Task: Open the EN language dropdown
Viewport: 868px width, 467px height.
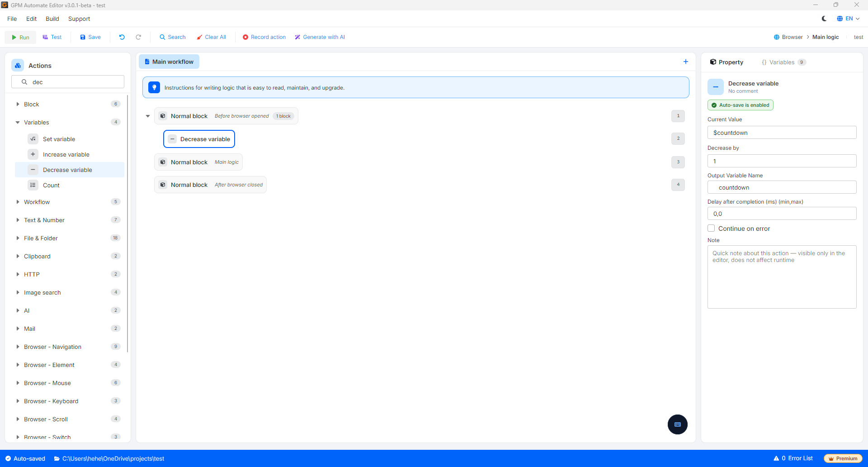Action: click(x=848, y=19)
